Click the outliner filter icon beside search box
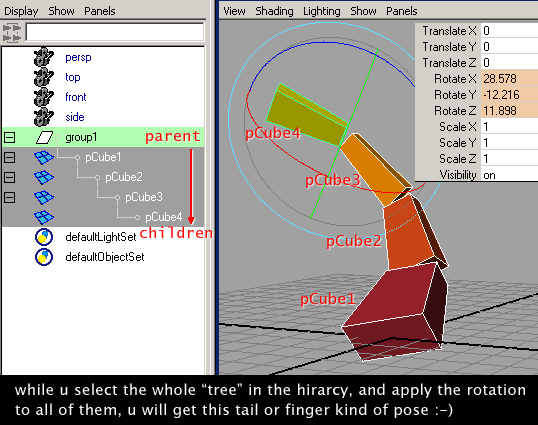The width and height of the screenshot is (538, 425). tap(12, 33)
